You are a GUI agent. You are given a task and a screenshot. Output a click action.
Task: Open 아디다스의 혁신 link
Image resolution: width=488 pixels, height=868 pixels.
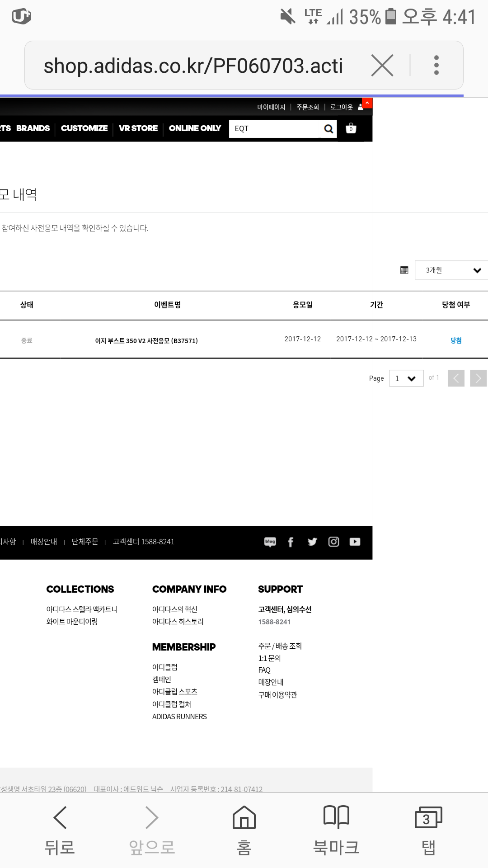pyautogui.click(x=175, y=609)
